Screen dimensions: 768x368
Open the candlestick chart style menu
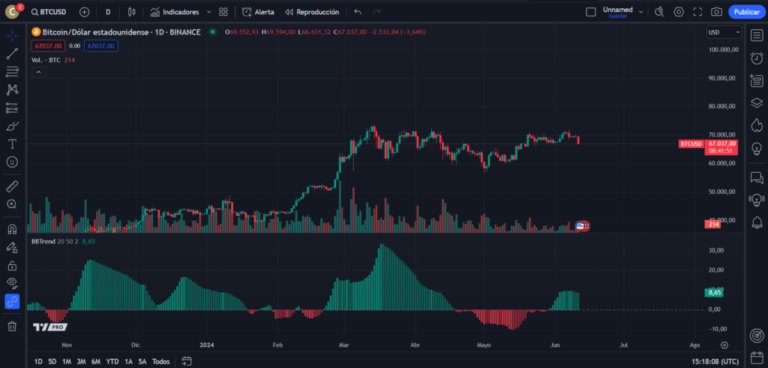[131, 12]
